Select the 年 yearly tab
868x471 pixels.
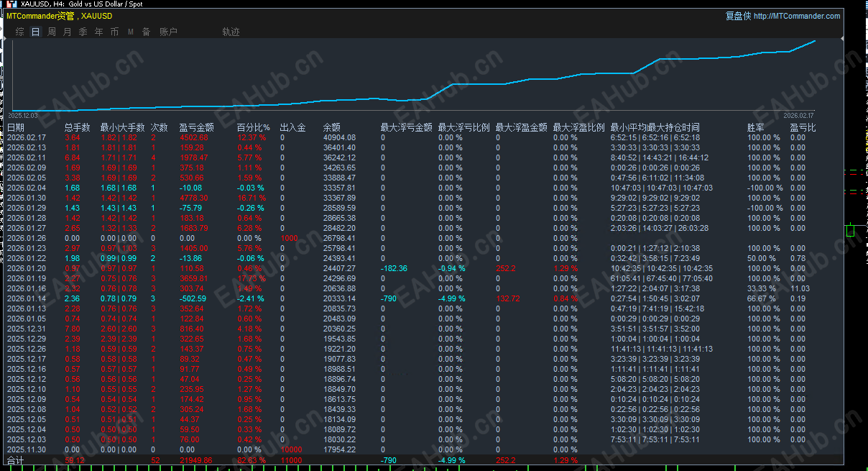tap(99, 32)
